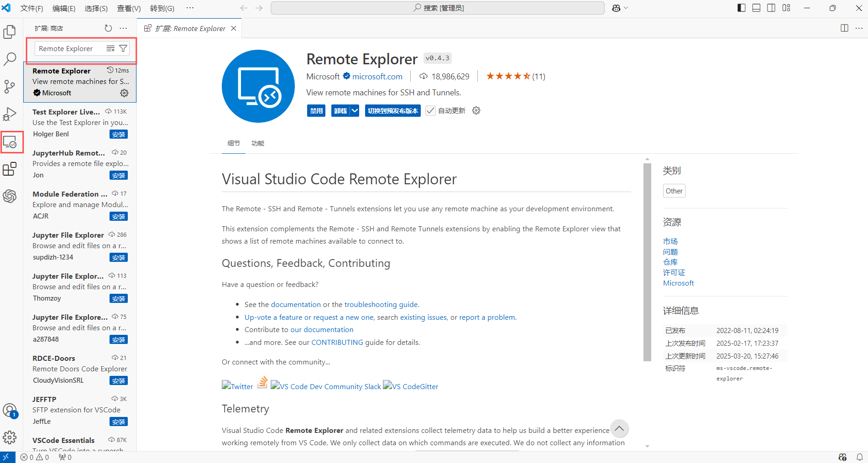Open Copilot icon in title bar
This screenshot has width=868, height=463.
(616, 8)
